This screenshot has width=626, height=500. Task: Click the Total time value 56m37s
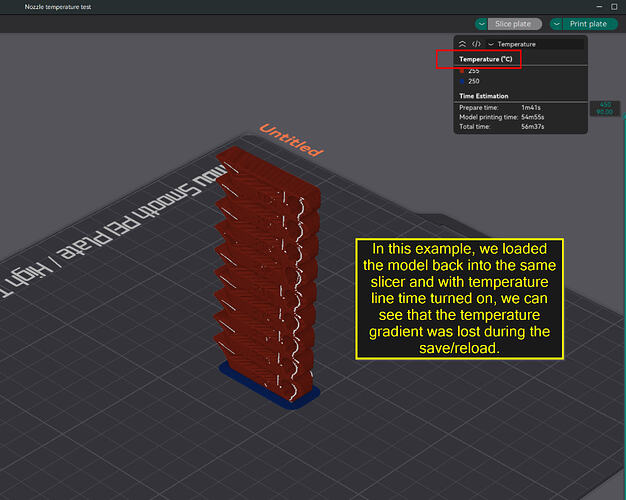(x=532, y=127)
